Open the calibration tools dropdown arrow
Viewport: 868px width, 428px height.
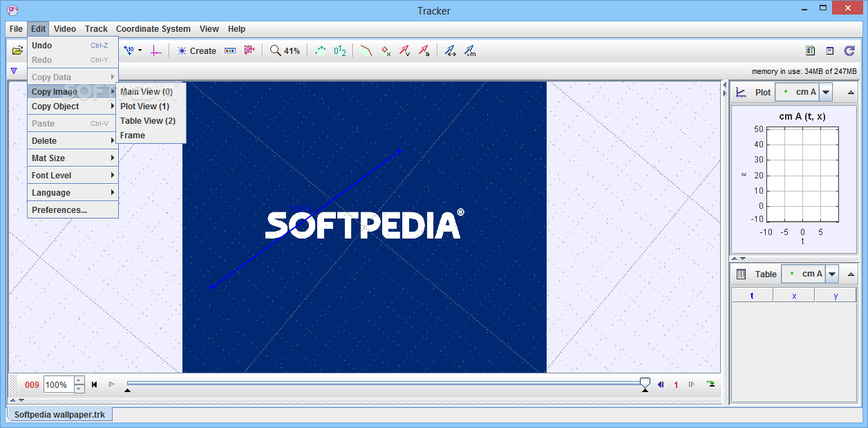tap(140, 50)
